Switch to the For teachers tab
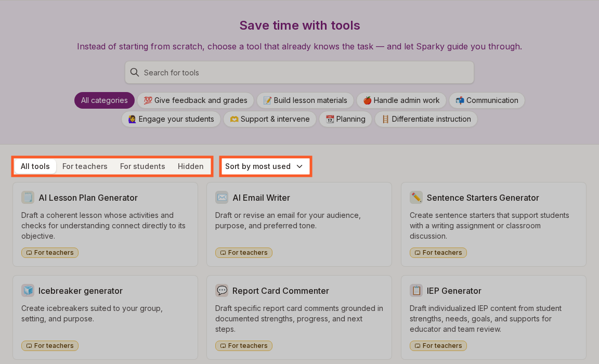599x364 pixels. pyautogui.click(x=85, y=166)
